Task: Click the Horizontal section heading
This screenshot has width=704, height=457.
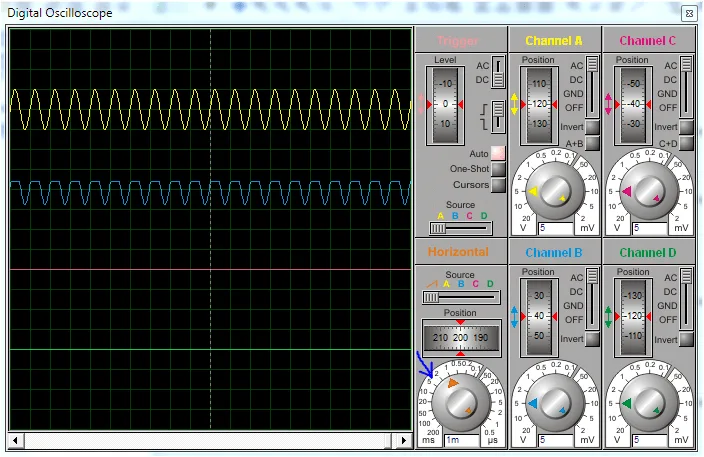Action: [x=458, y=251]
